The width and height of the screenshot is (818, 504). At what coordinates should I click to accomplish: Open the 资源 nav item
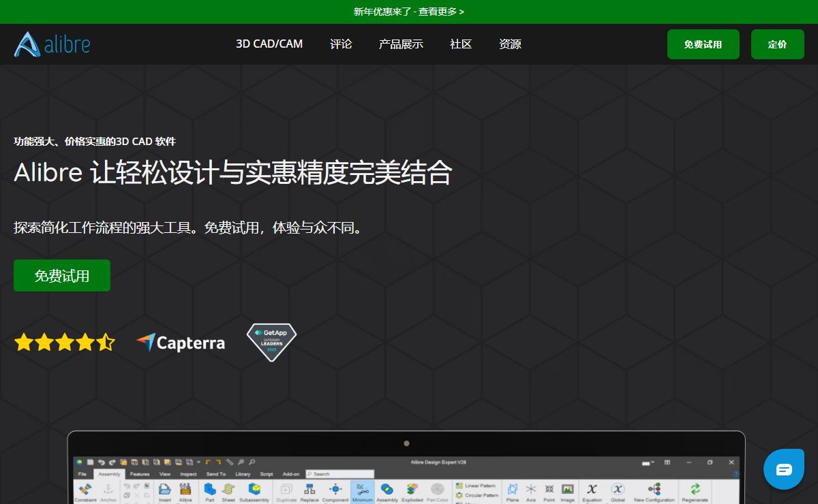coord(510,44)
